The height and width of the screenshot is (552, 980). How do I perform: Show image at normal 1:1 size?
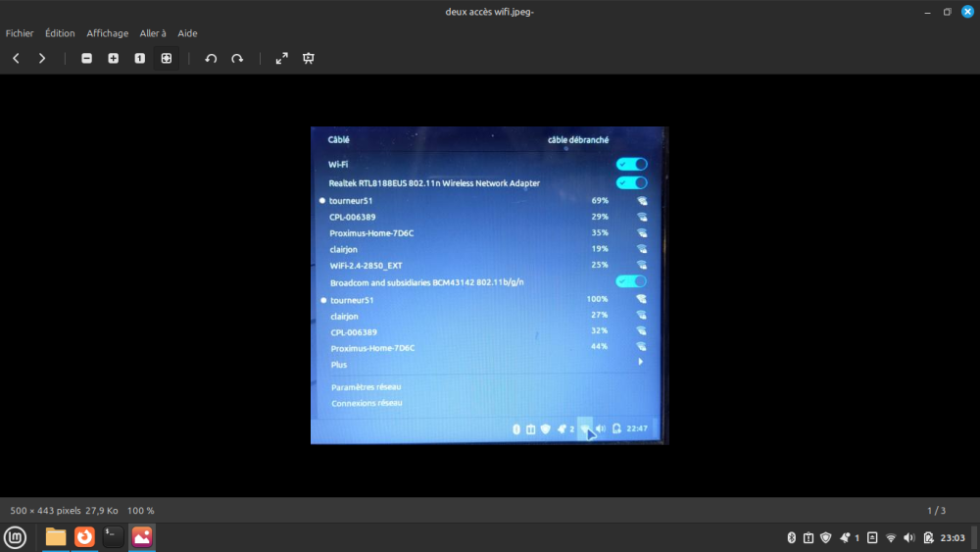[x=139, y=59]
